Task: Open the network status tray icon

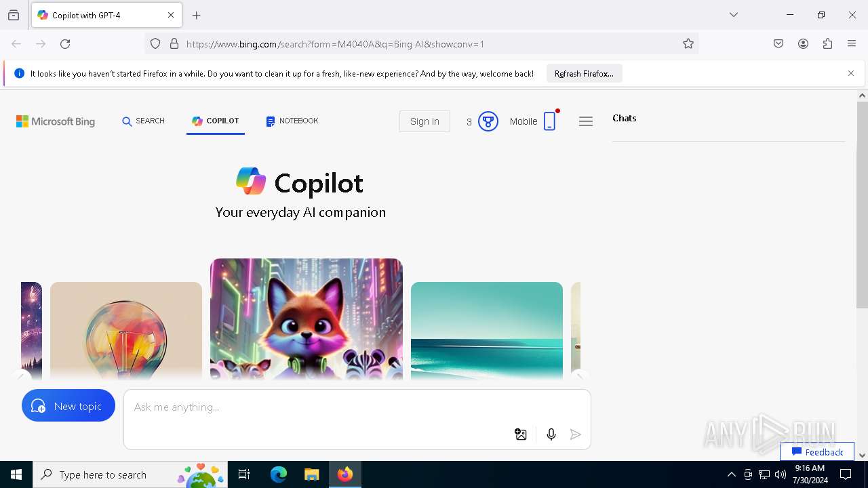Action: [x=764, y=474]
